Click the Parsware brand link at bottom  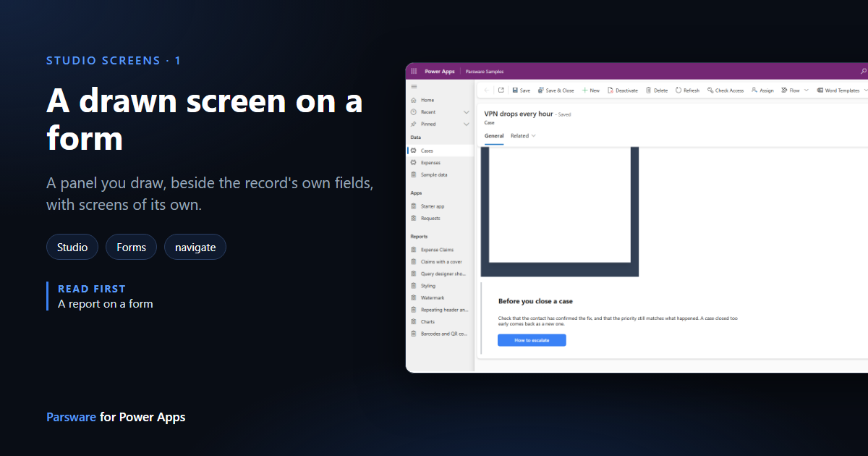coord(71,417)
